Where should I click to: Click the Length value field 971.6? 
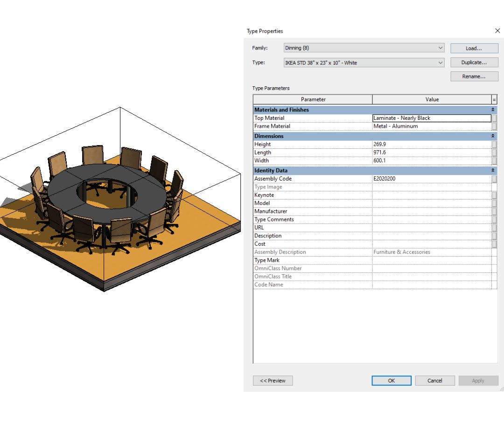click(x=431, y=153)
